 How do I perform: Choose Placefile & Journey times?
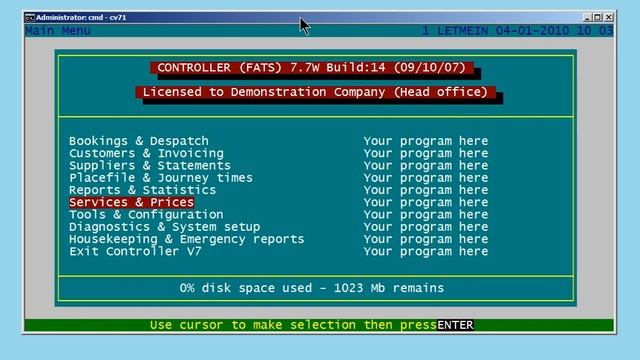161,178
